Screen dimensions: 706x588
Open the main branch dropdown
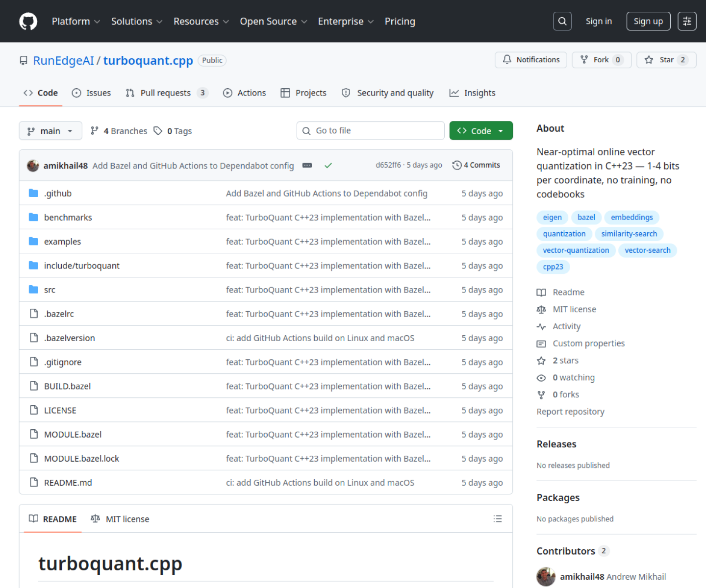point(50,131)
